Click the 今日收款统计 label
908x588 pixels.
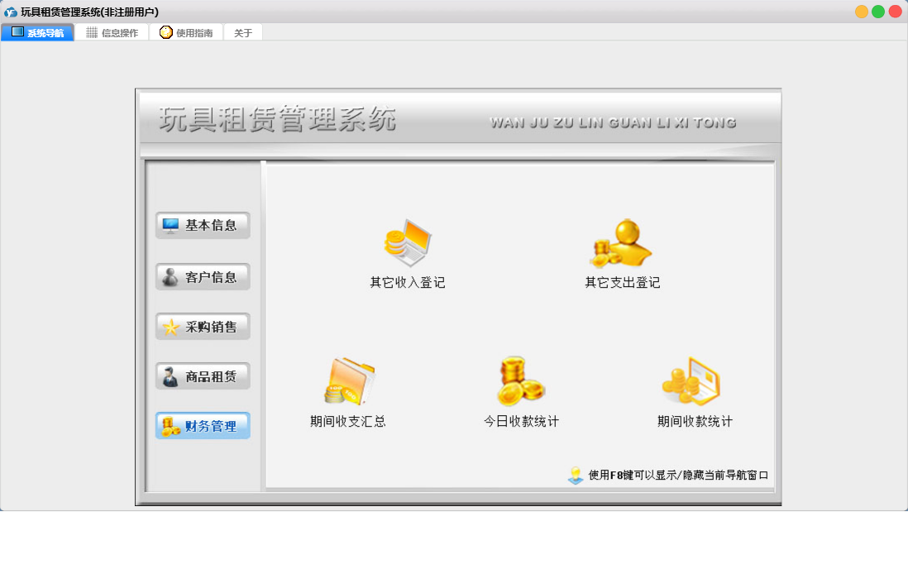click(x=522, y=421)
